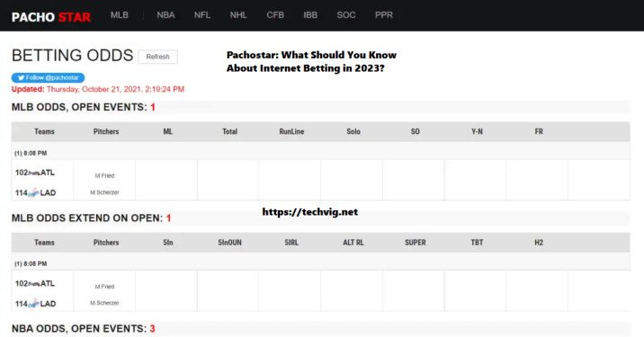
Task: Click the ML column header
Action: [x=168, y=131]
